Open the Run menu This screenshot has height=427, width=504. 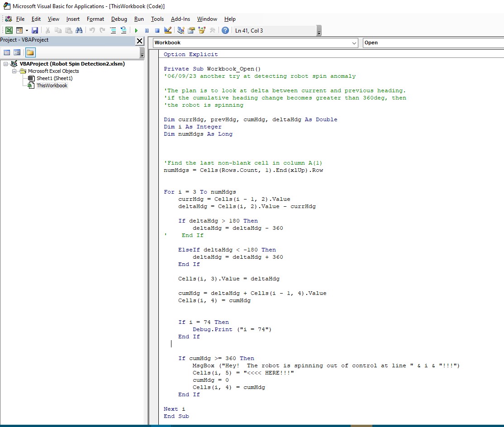point(139,19)
